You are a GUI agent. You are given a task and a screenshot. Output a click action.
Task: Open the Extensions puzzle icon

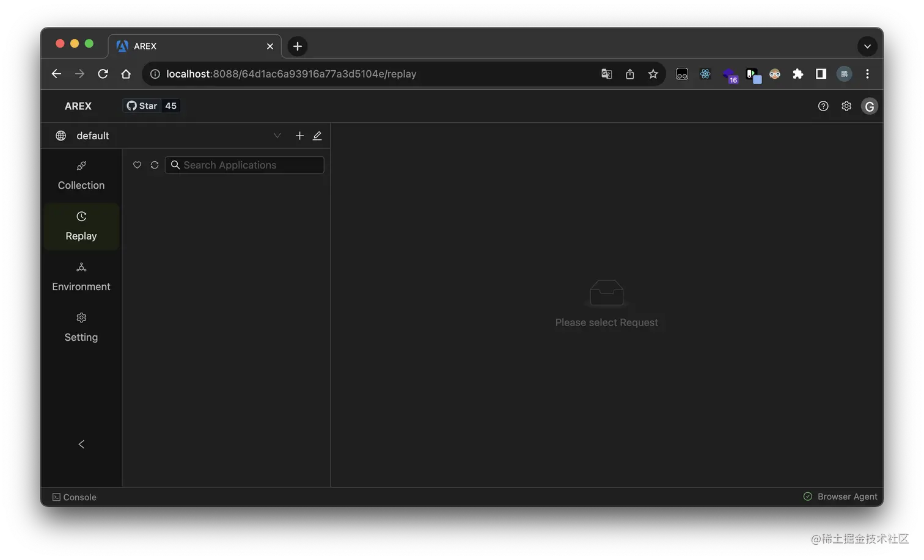point(798,74)
